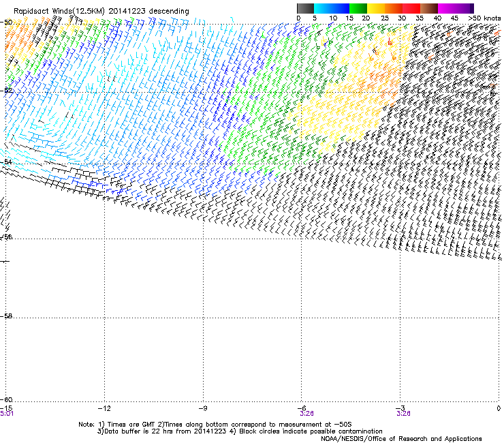Click the '-52' latitude label
Viewport: 504px width, 443px height.
(x=6, y=91)
